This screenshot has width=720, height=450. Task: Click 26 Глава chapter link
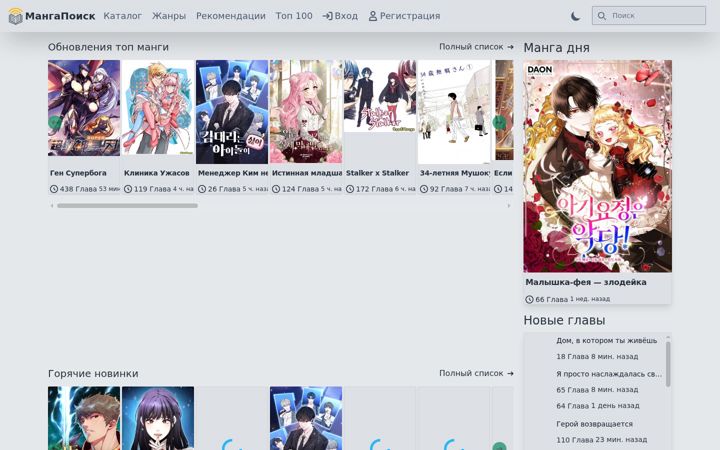click(x=224, y=189)
